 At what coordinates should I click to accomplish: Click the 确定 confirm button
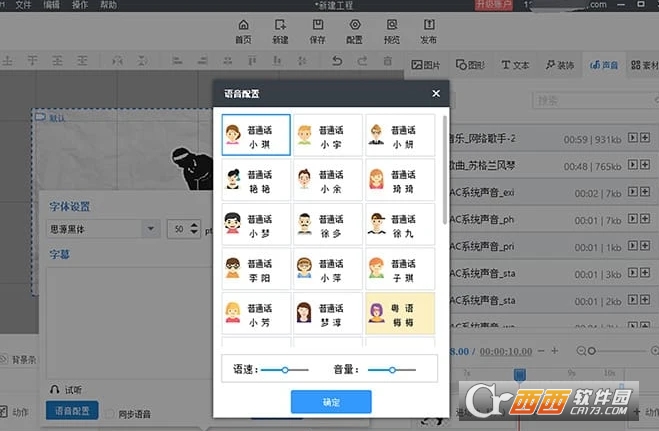[331, 402]
